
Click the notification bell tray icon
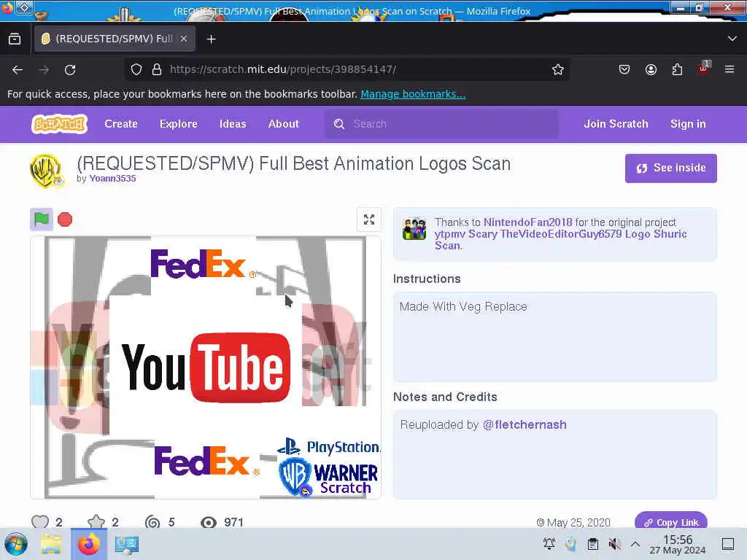(x=549, y=543)
